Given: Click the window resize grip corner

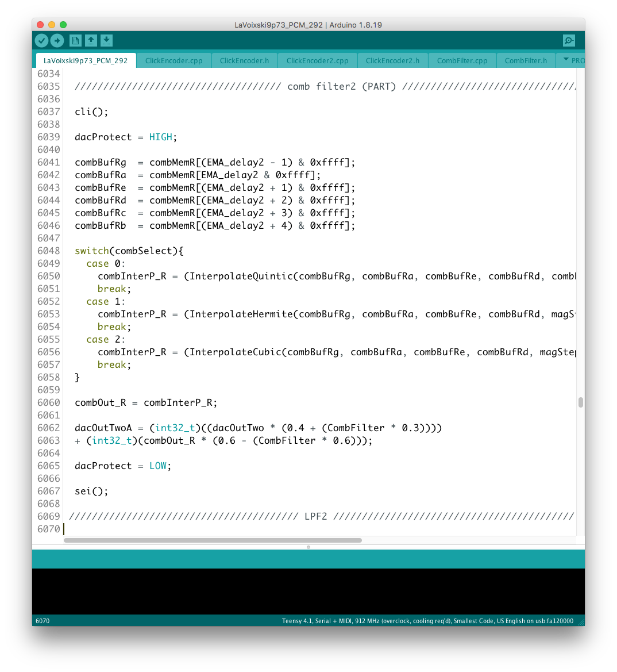Looking at the screenshot, I should (581, 621).
